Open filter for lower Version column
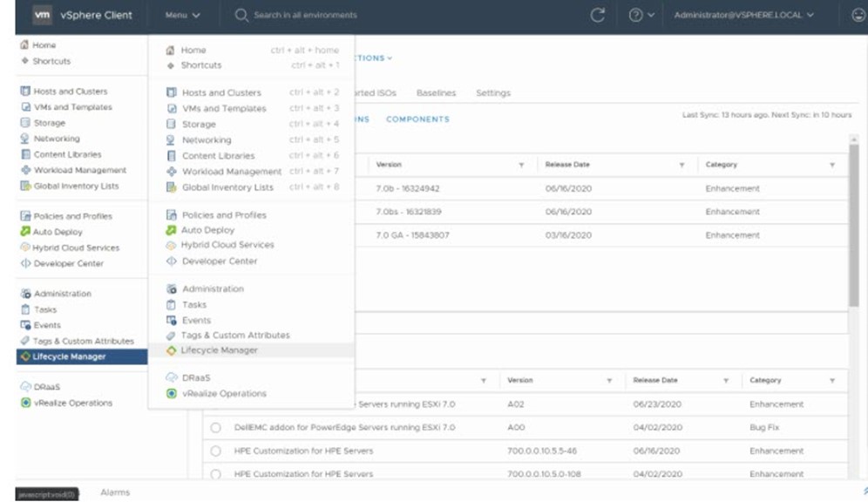The width and height of the screenshot is (868, 502). pos(609,381)
